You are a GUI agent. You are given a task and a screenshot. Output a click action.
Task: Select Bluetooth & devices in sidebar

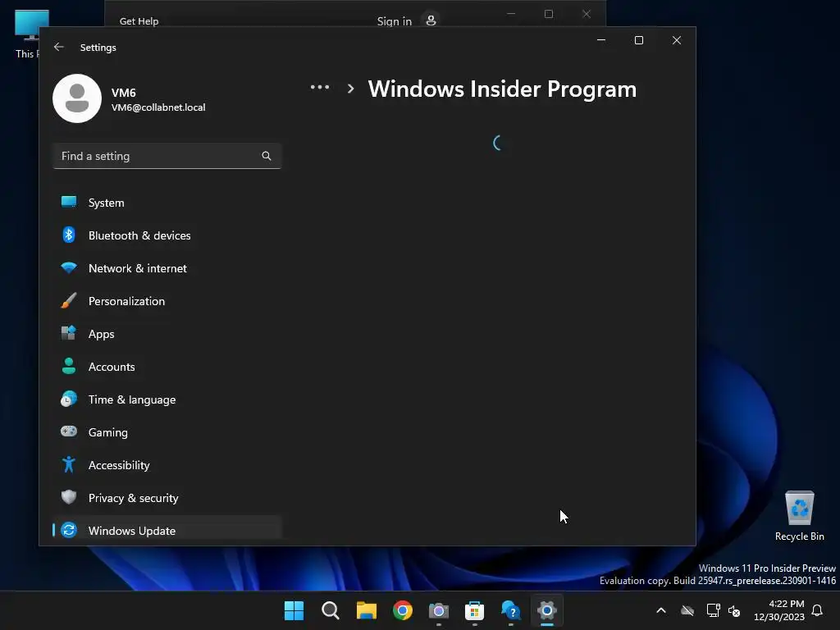pyautogui.click(x=167, y=235)
